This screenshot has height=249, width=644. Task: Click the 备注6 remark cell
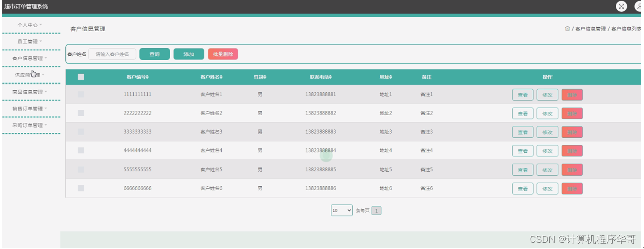coord(427,188)
